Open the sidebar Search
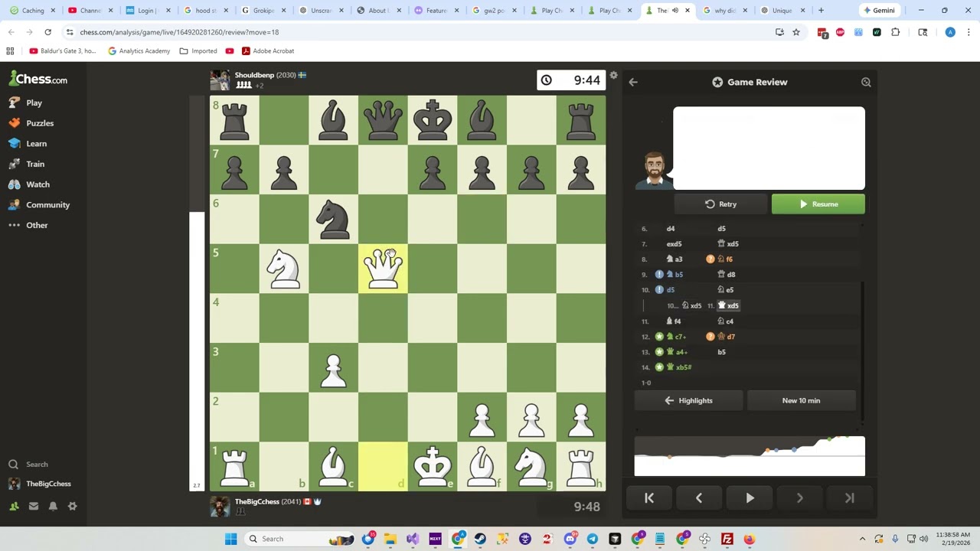980x551 pixels. [28, 465]
